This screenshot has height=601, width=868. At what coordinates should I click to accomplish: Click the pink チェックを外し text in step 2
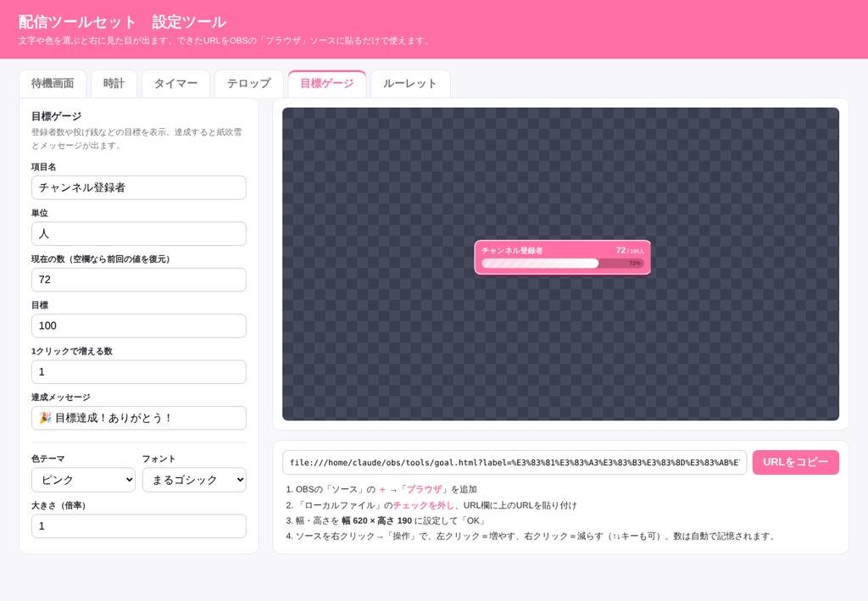pyautogui.click(x=424, y=505)
